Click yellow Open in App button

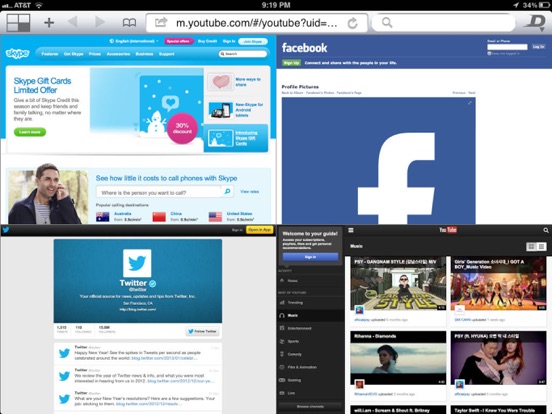(259, 230)
